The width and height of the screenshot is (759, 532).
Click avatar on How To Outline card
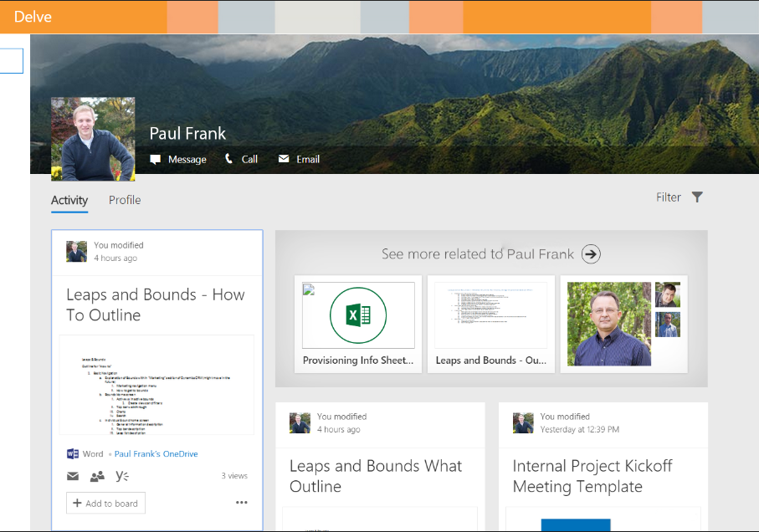76,252
